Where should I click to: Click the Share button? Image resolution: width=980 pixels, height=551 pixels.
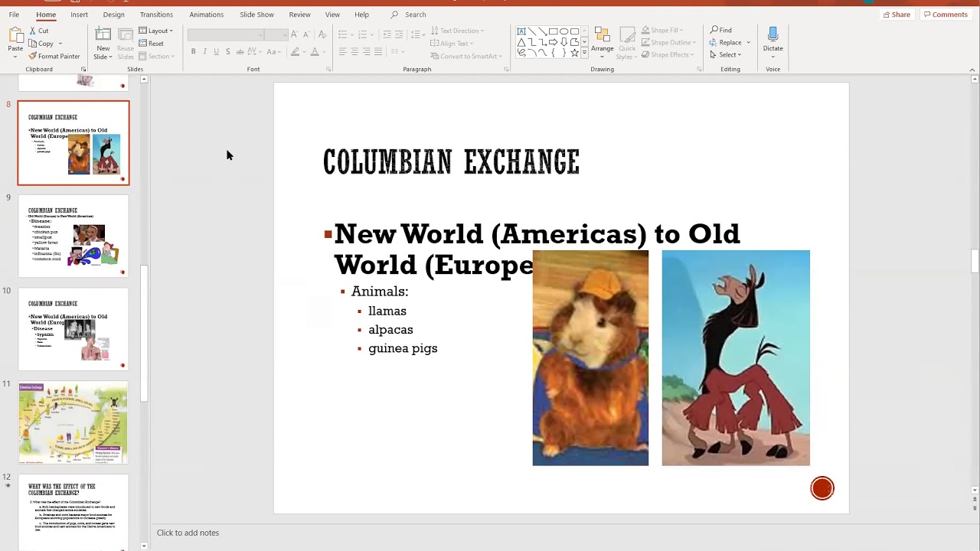pyautogui.click(x=897, y=15)
